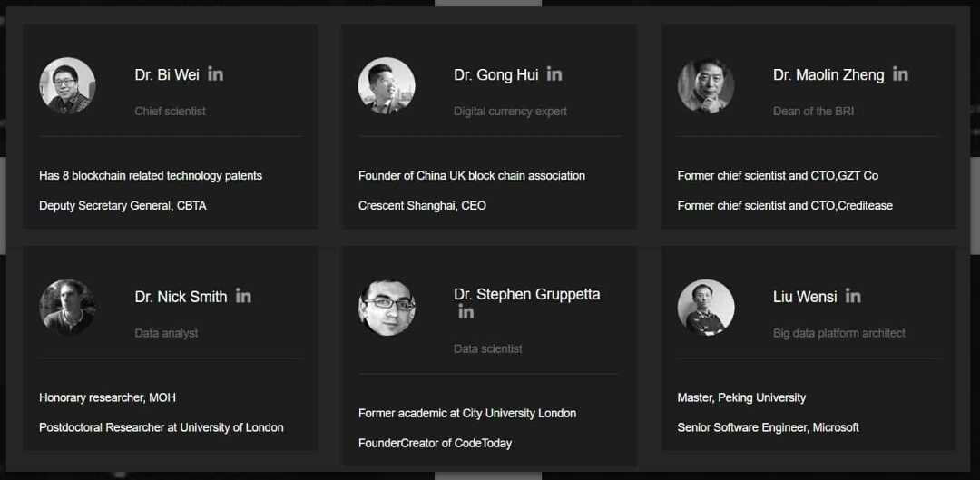Click Dr. Bi Wei's profile photo
The width and height of the screenshot is (980, 480).
[67, 85]
